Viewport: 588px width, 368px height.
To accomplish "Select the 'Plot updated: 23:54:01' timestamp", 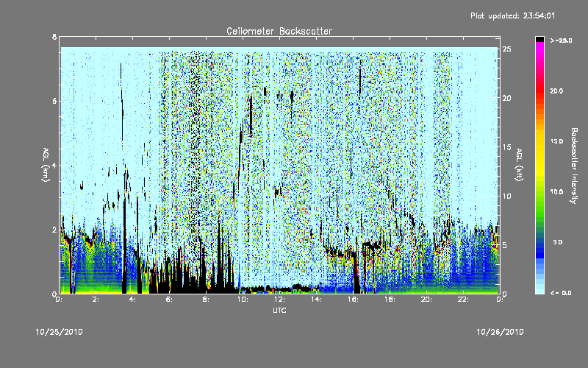I will pos(512,15).
